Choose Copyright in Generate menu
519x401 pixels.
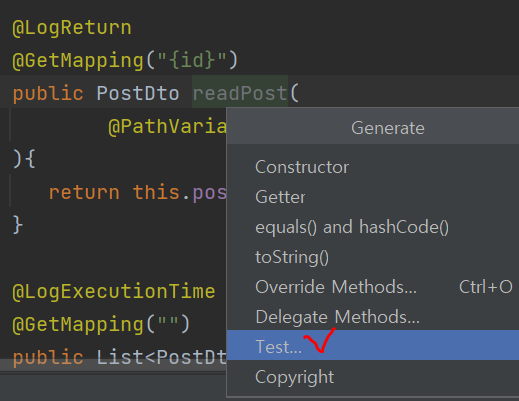(x=373, y=377)
